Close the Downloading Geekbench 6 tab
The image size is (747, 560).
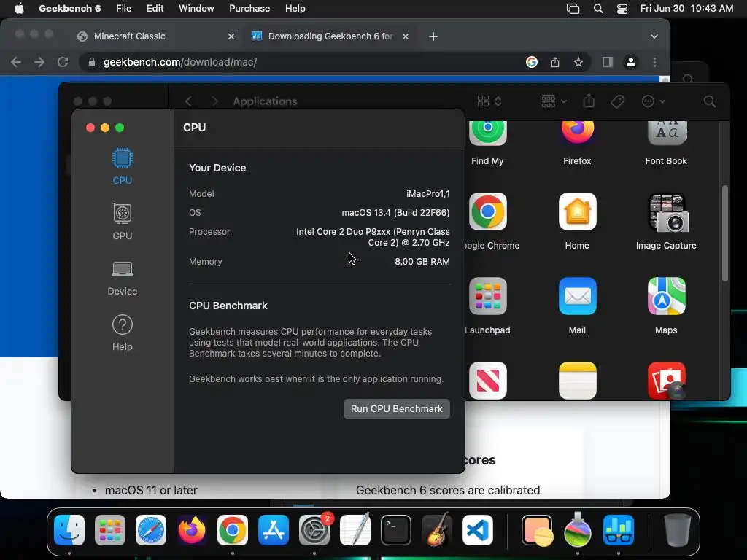click(406, 36)
